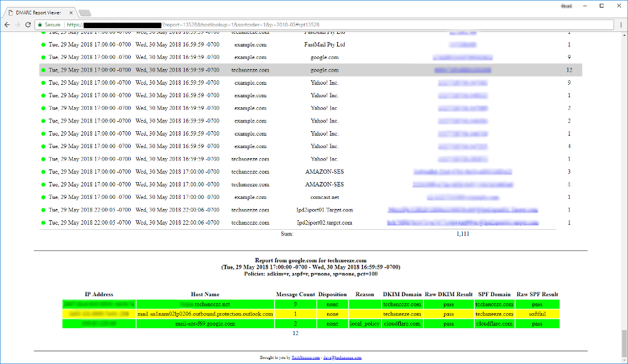Click the 'SPF Domain' column header

(x=494, y=294)
